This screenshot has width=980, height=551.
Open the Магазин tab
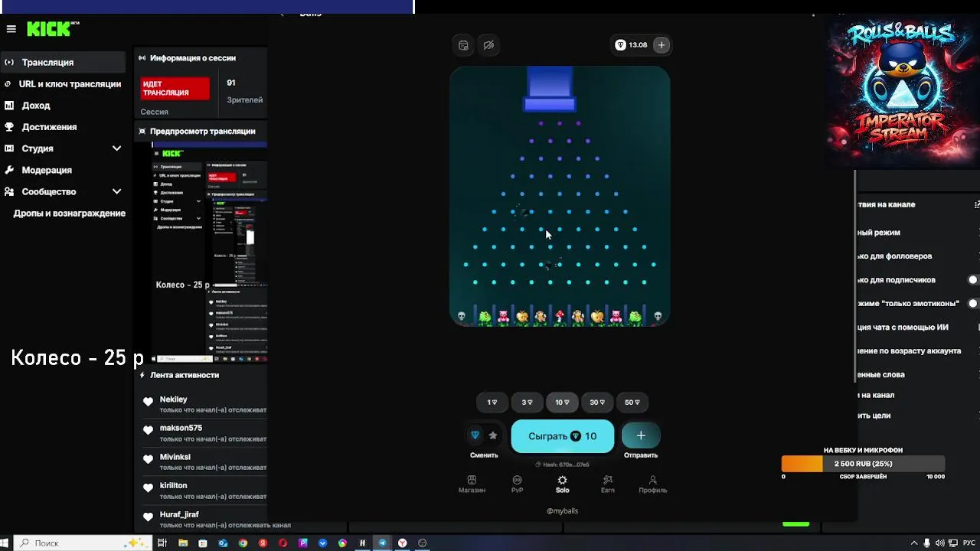[x=472, y=484]
